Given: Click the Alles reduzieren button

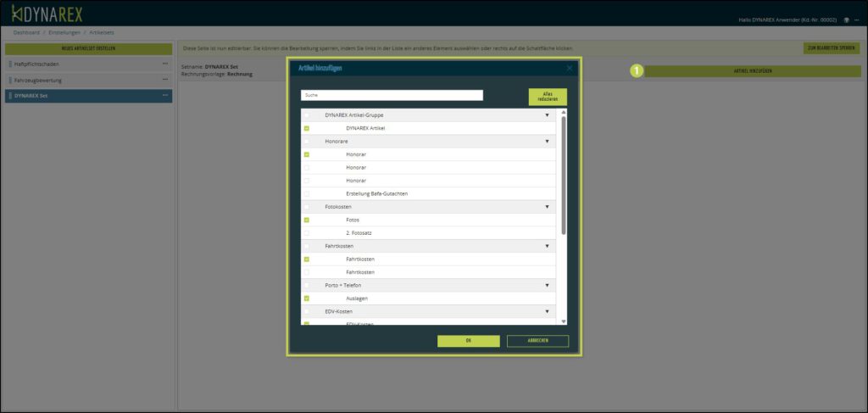Looking at the screenshot, I should [547, 97].
